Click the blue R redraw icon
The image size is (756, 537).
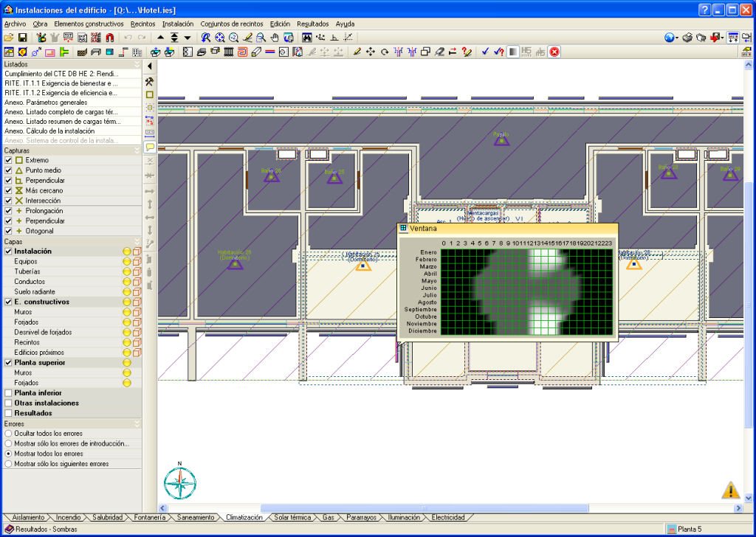206,38
